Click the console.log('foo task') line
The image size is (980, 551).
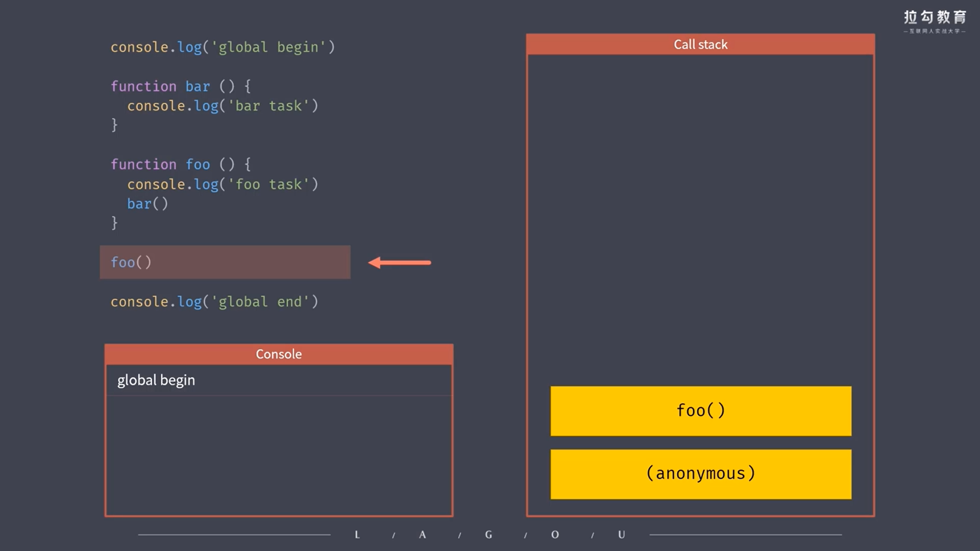point(223,184)
